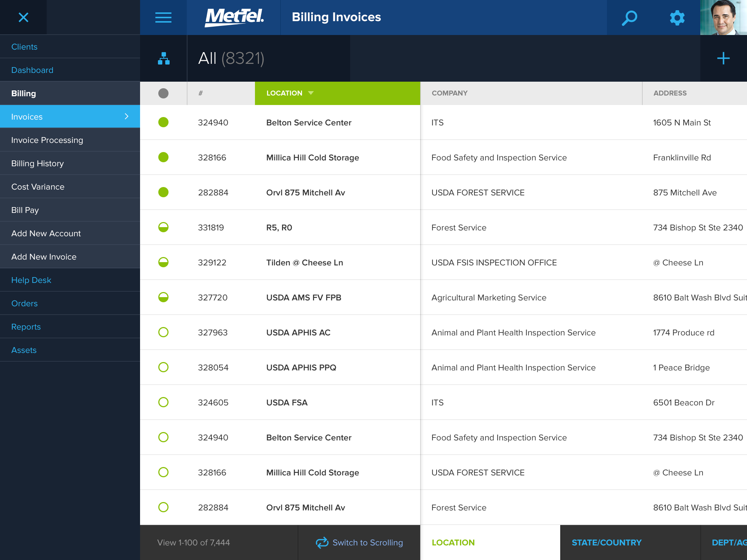747x560 pixels.
Task: Sort by COMPANY column header
Action: point(449,93)
